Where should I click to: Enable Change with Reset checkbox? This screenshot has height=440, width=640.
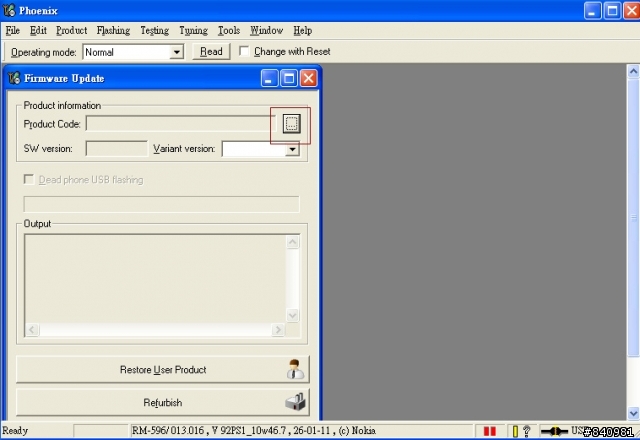[244, 51]
